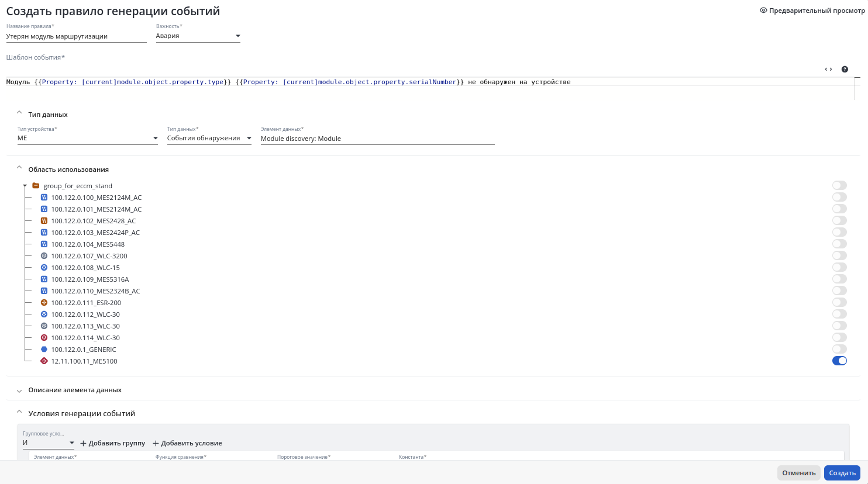Click the 12.11.100.11_ME5100 red diamond icon
868x484 pixels.
(x=44, y=361)
